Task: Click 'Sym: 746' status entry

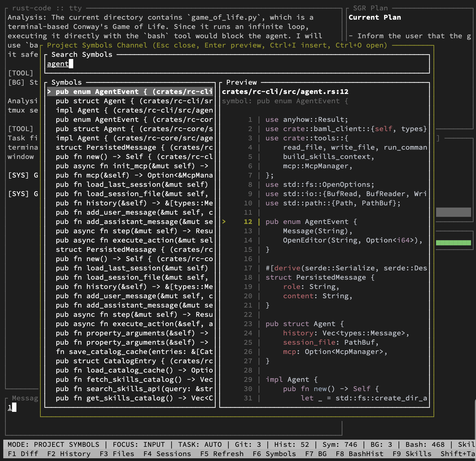Action: (x=340, y=445)
